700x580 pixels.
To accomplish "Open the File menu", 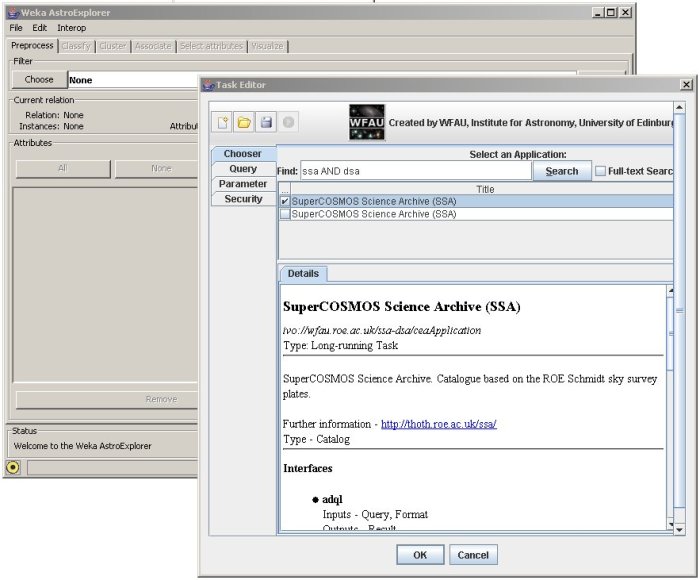I will click(16, 28).
